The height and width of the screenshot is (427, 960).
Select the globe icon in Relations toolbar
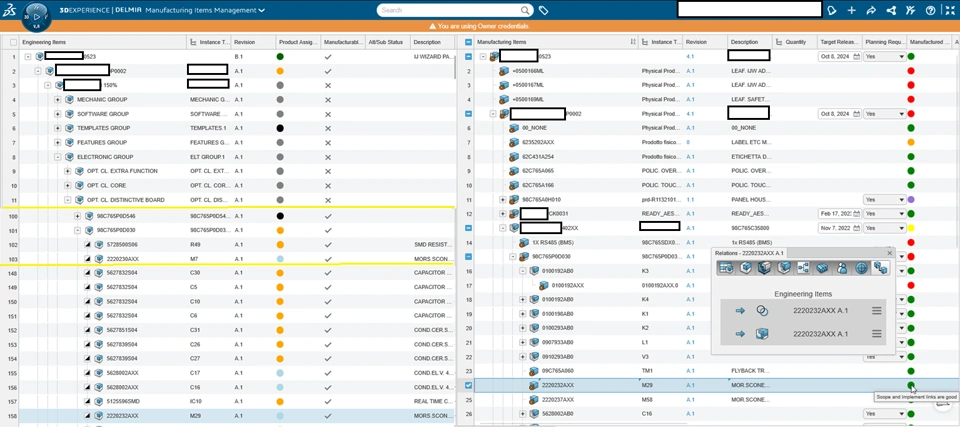click(x=861, y=268)
